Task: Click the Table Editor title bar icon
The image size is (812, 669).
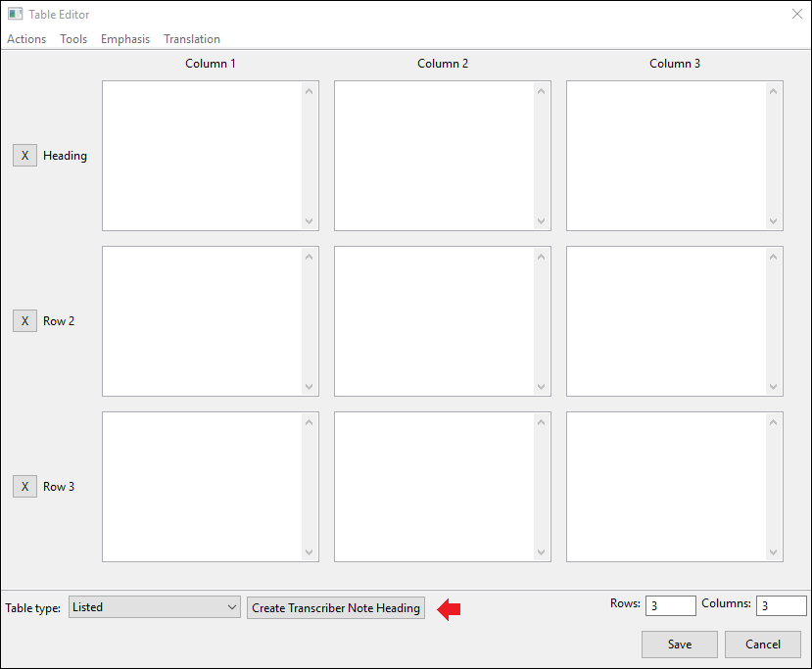Action: click(x=15, y=14)
